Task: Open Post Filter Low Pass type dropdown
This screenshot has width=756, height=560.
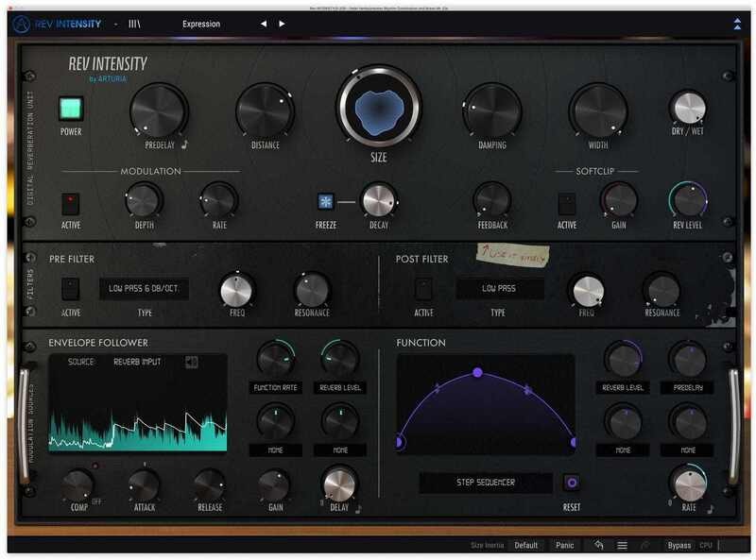Action: [x=500, y=289]
